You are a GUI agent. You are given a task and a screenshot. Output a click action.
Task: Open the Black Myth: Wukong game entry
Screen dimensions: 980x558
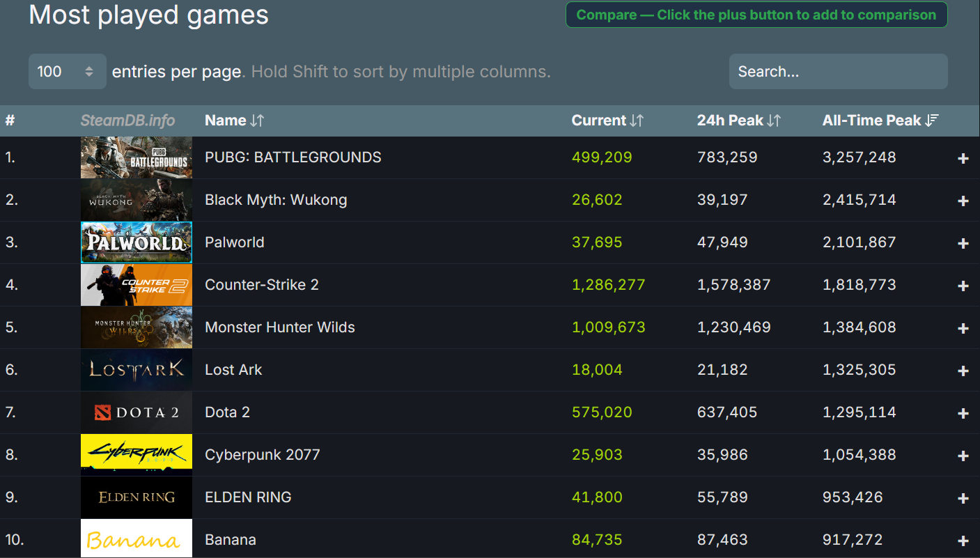pos(276,200)
